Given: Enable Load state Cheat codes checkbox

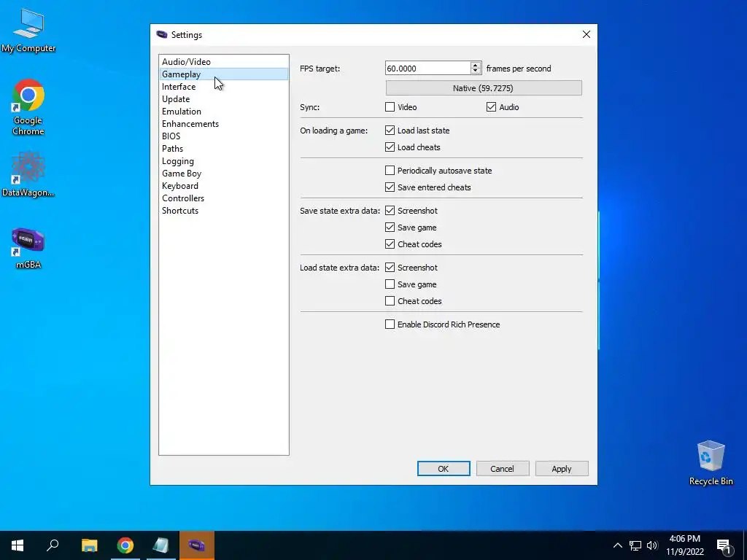Looking at the screenshot, I should (x=390, y=301).
